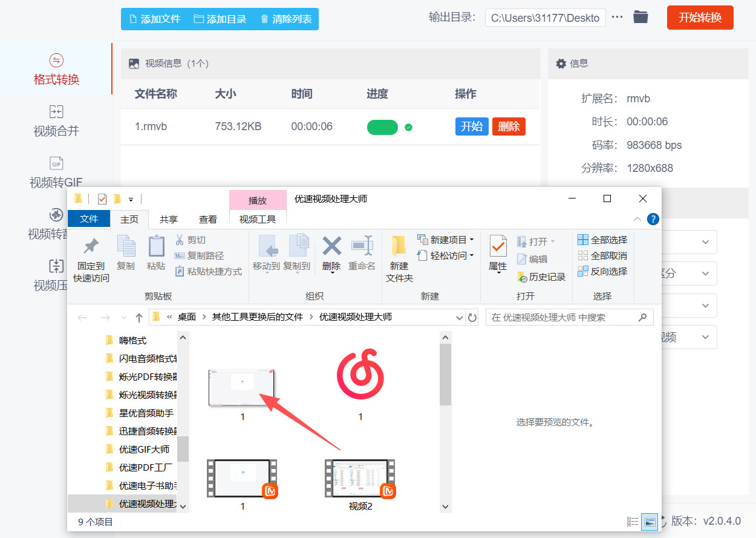The height and width of the screenshot is (538, 756).
Task: Open the 视频工具 ribbon tab
Action: [x=258, y=219]
